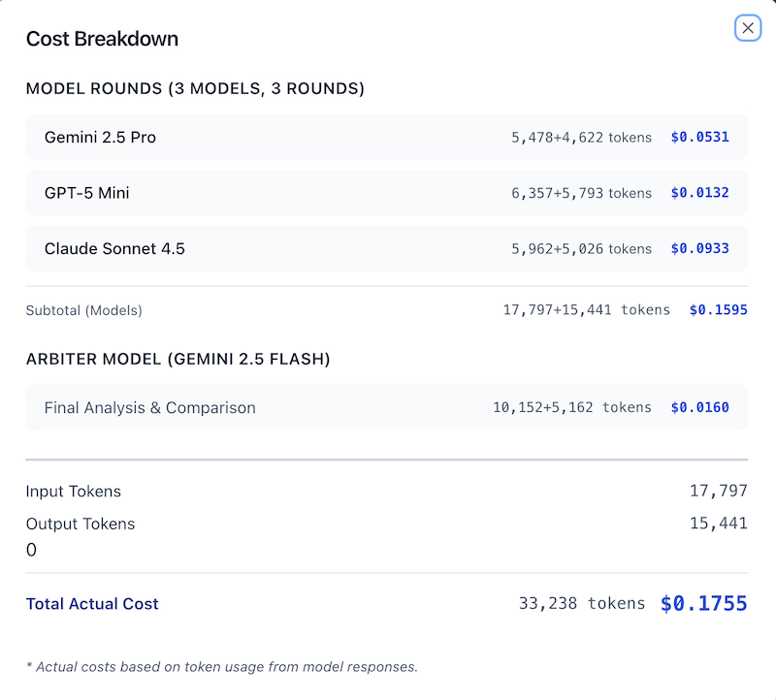
Task: Click the Input Tokens label
Action: (74, 492)
